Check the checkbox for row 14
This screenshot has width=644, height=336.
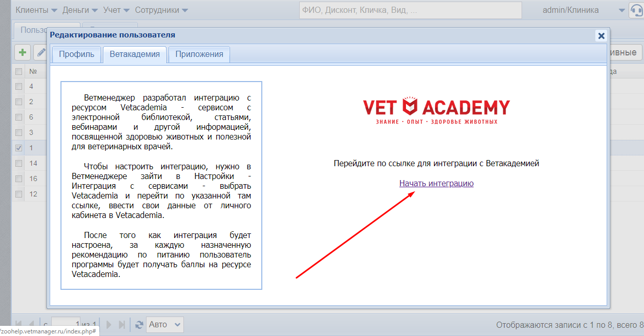pyautogui.click(x=19, y=163)
